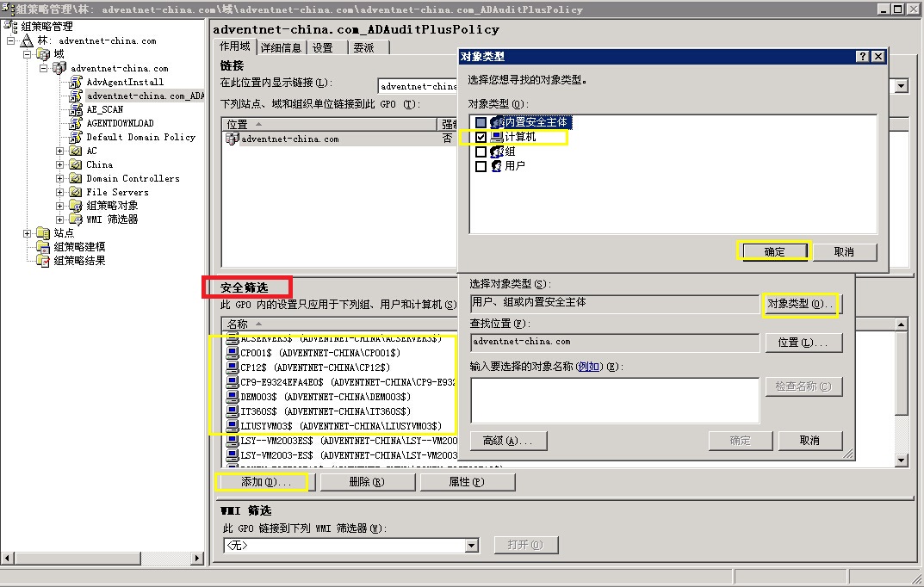Switch to the 作用域 tab
The image size is (924, 587).
(x=235, y=46)
